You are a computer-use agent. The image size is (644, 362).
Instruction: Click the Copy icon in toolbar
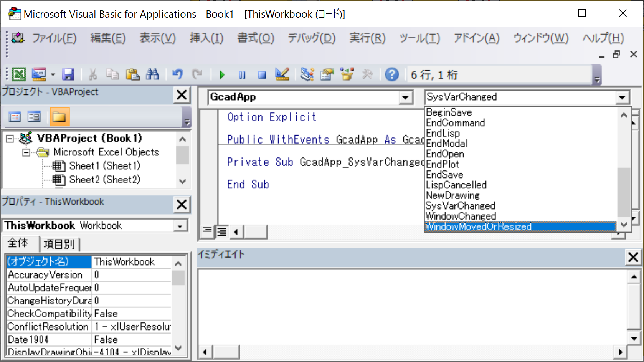[112, 74]
